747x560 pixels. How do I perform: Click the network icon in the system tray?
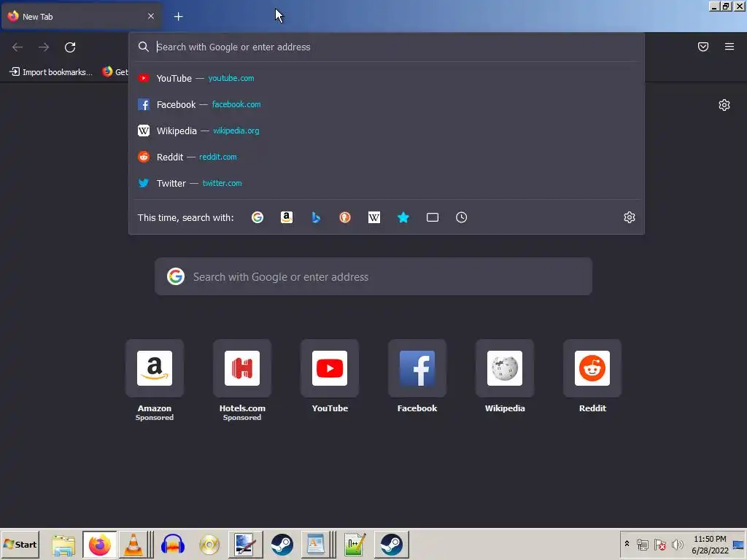coord(642,545)
